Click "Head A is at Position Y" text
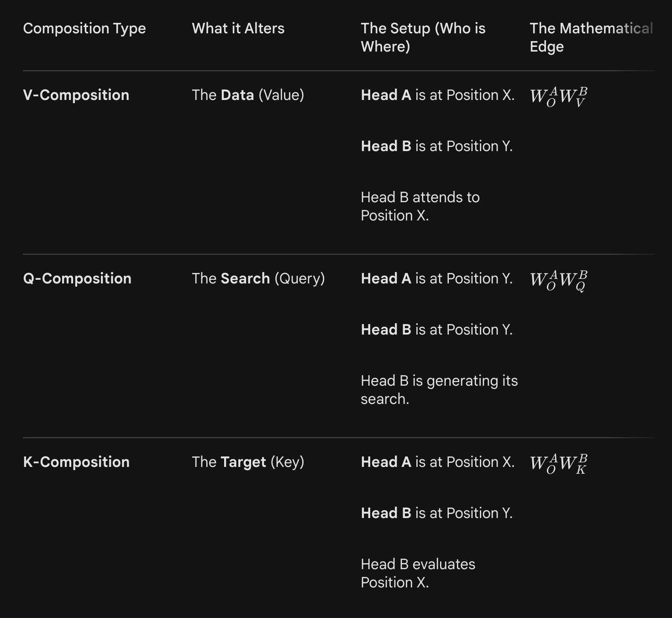 437,278
